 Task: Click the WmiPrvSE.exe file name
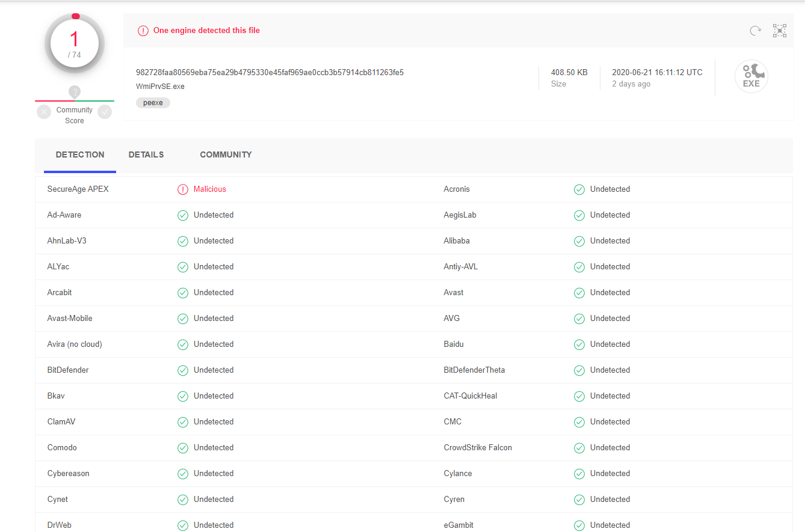click(160, 86)
